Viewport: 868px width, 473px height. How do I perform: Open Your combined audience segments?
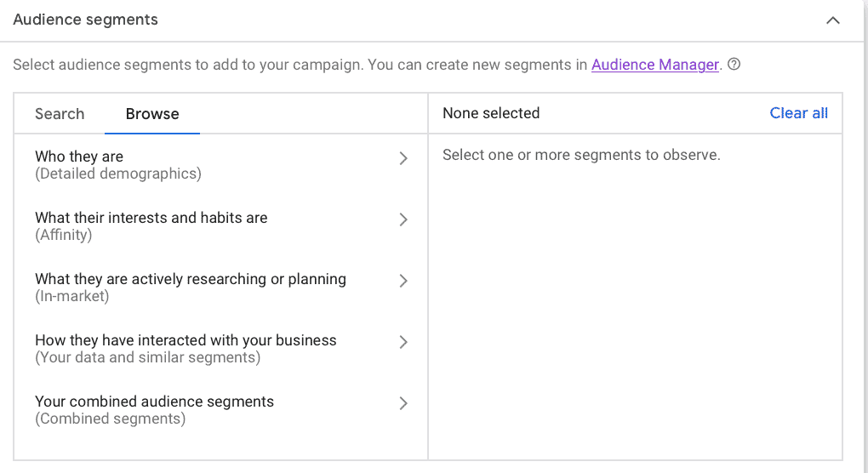point(154,402)
